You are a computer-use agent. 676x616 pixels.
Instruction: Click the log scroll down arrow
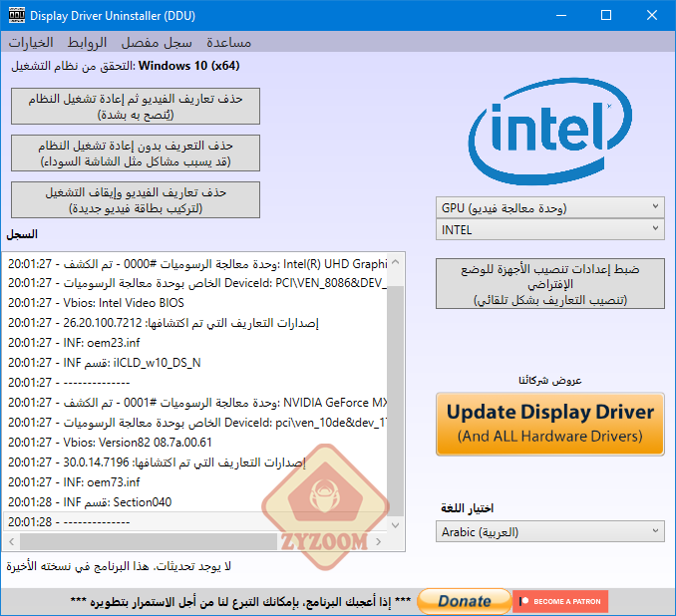point(396,525)
